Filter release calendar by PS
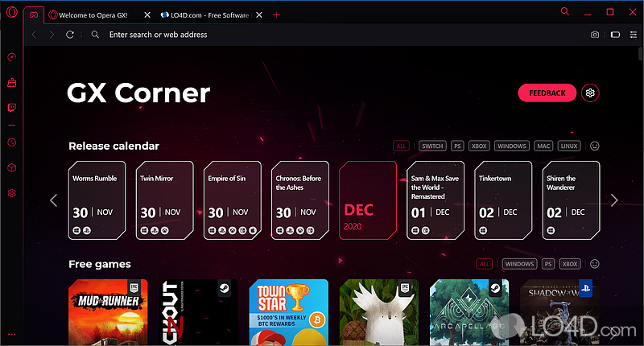Image resolution: width=644 pixels, height=346 pixels. pos(457,146)
